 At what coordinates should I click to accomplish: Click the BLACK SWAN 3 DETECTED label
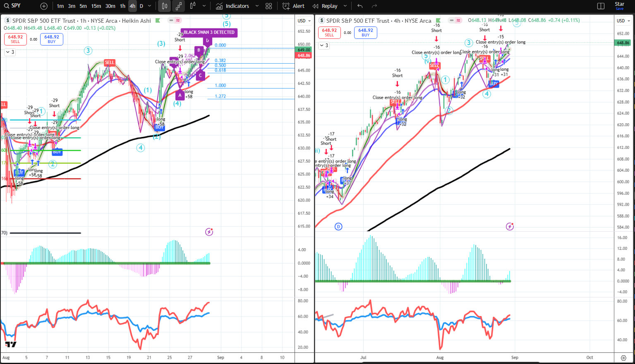click(x=209, y=32)
